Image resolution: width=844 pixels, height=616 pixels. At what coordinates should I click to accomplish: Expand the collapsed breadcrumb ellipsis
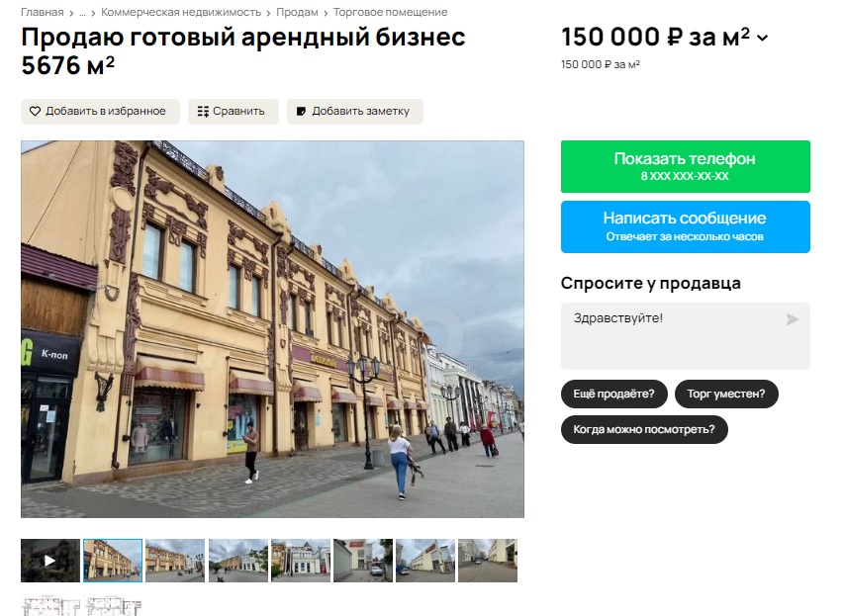pyautogui.click(x=82, y=12)
